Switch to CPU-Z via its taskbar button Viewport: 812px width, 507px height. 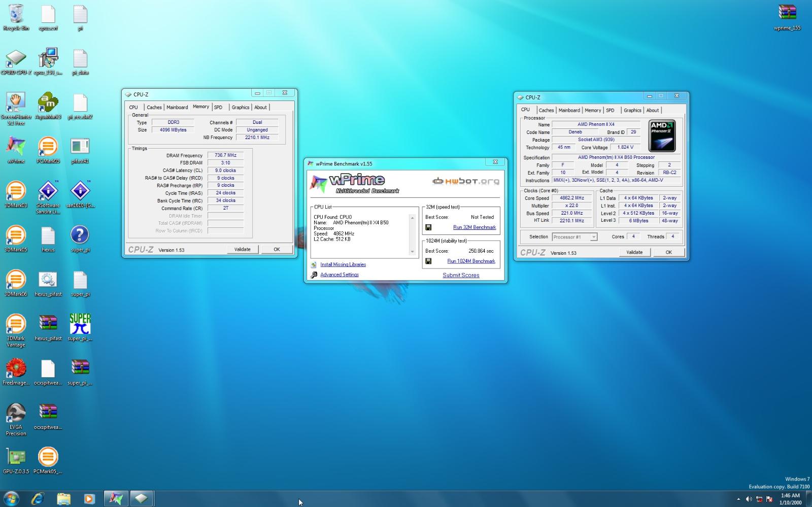(x=142, y=498)
